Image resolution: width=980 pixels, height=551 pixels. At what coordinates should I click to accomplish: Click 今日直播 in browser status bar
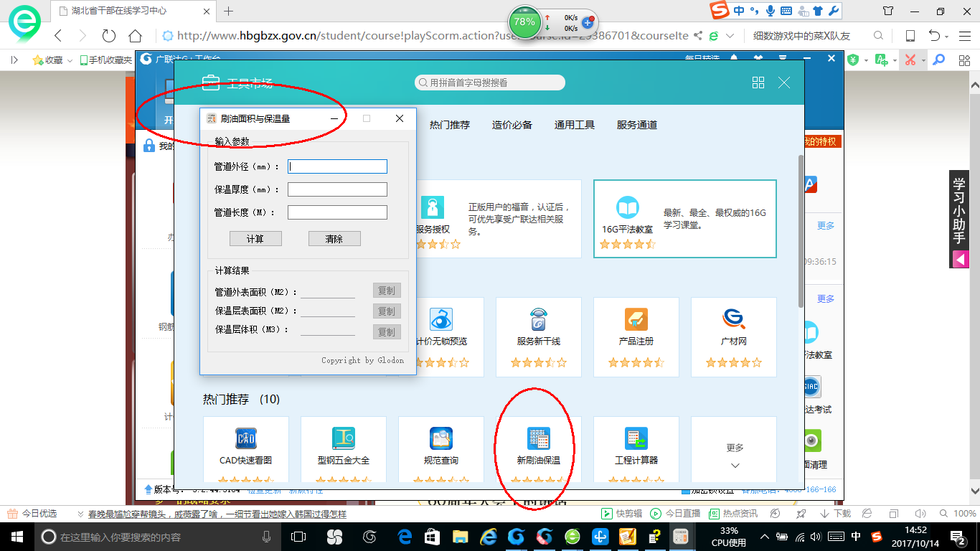(675, 514)
